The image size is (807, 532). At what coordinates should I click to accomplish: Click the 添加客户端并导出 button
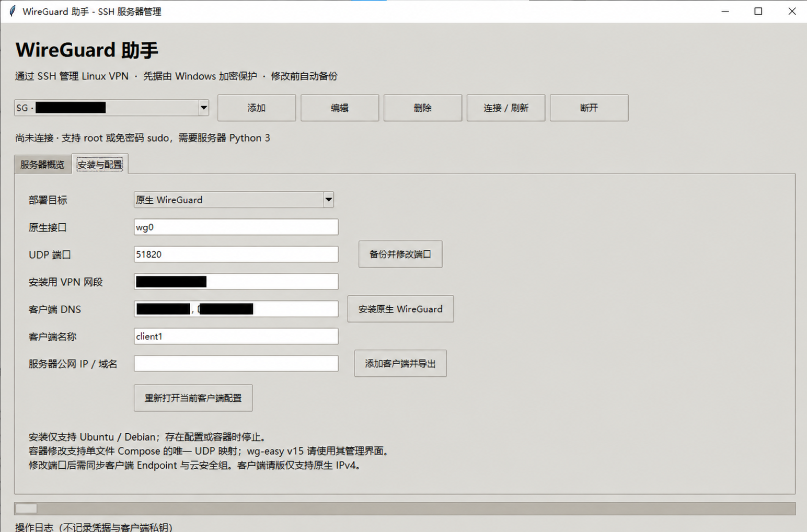[x=400, y=363]
